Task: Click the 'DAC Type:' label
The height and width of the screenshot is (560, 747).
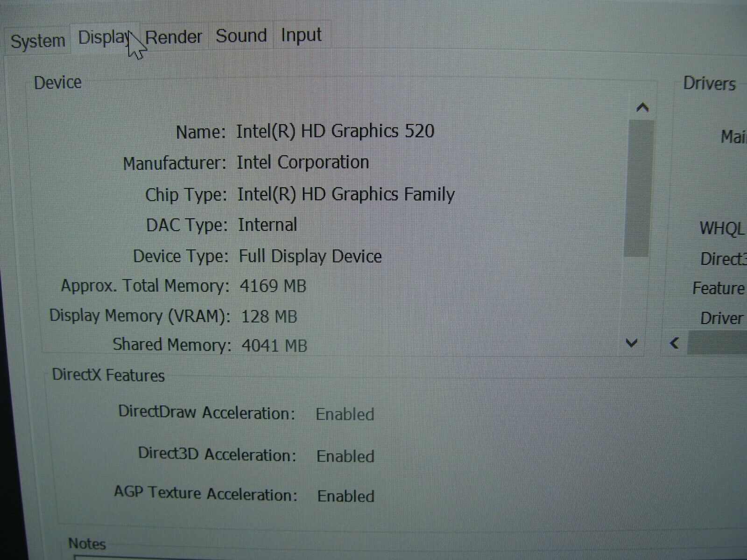Action: (x=187, y=225)
